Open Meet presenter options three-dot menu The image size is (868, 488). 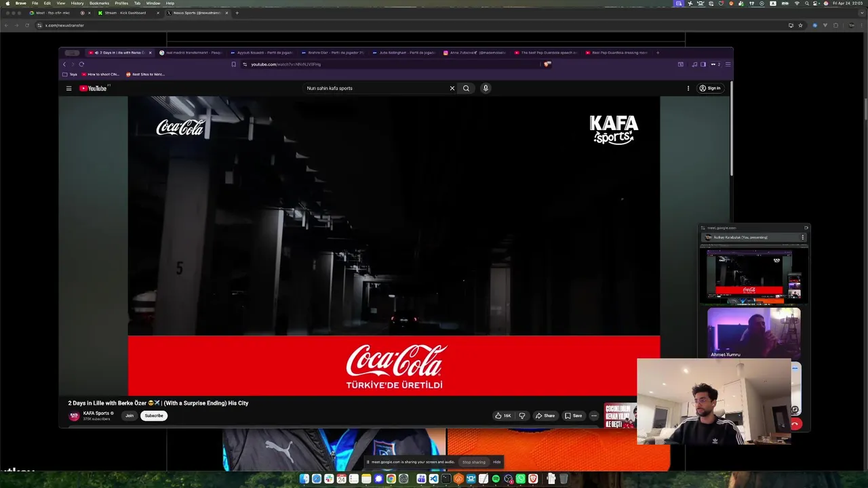pos(803,237)
